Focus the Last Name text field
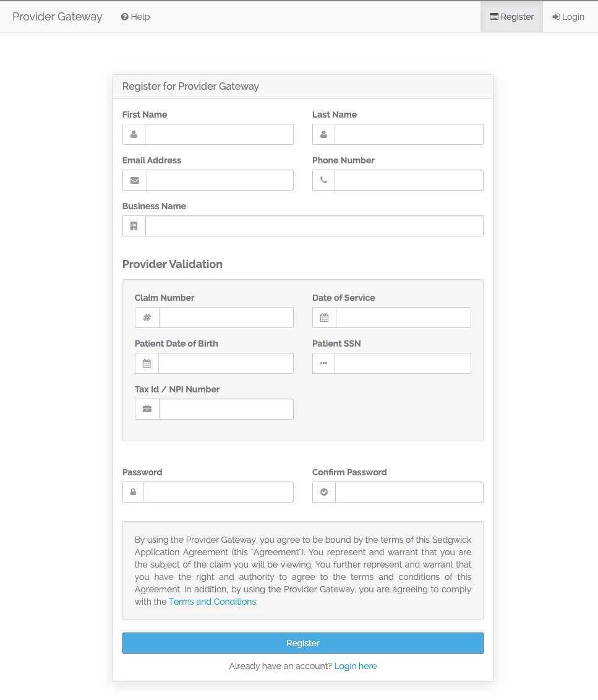This screenshot has height=700, width=598. pos(408,134)
